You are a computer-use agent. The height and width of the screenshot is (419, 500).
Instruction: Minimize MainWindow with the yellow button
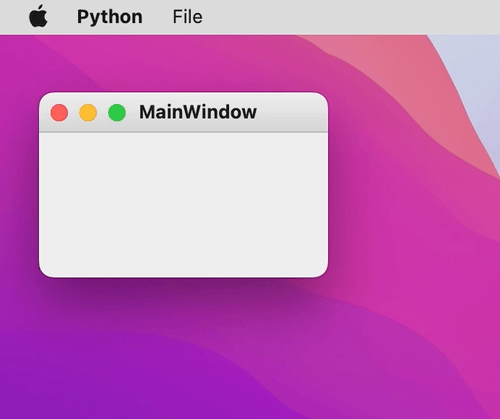[x=88, y=113]
